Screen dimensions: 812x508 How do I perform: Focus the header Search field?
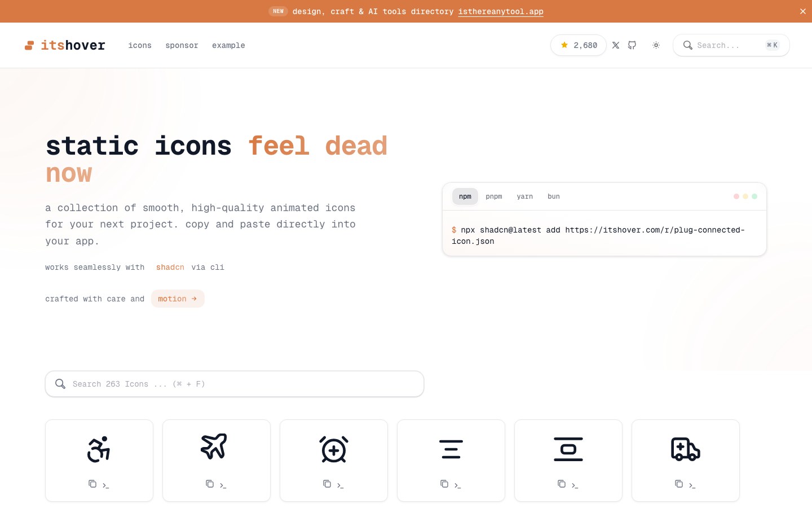click(731, 45)
